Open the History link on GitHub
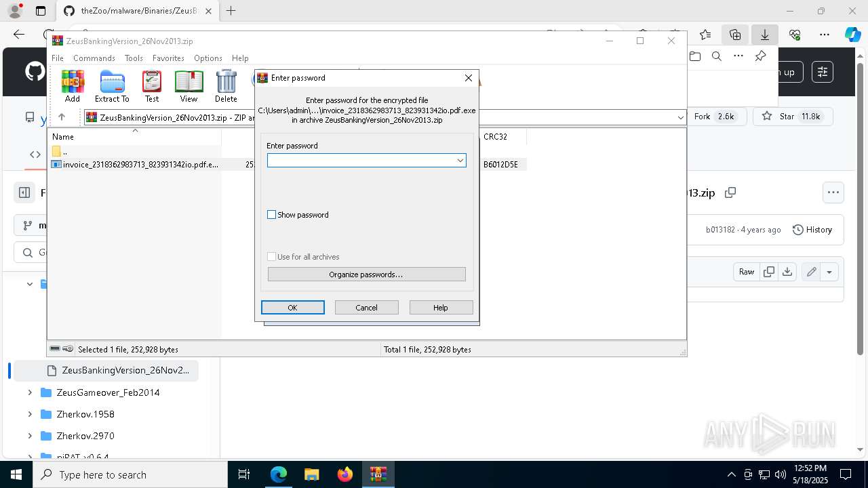The height and width of the screenshot is (488, 868). 812,230
